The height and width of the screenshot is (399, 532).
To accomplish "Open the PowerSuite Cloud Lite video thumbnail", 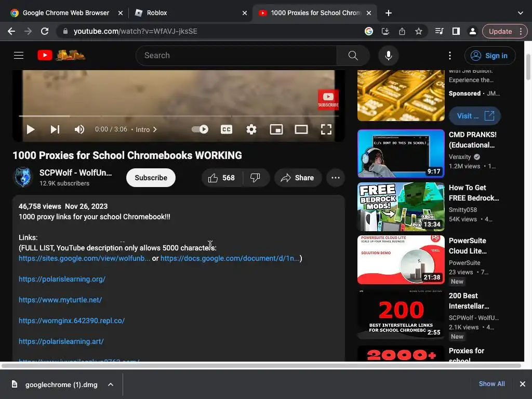I will (x=401, y=260).
